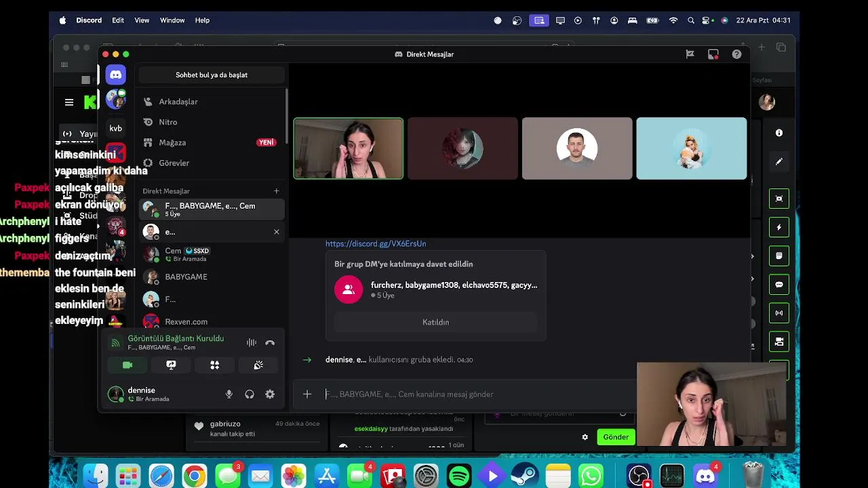
Task: Select the anime-avatar participant tile
Action: click(x=462, y=148)
